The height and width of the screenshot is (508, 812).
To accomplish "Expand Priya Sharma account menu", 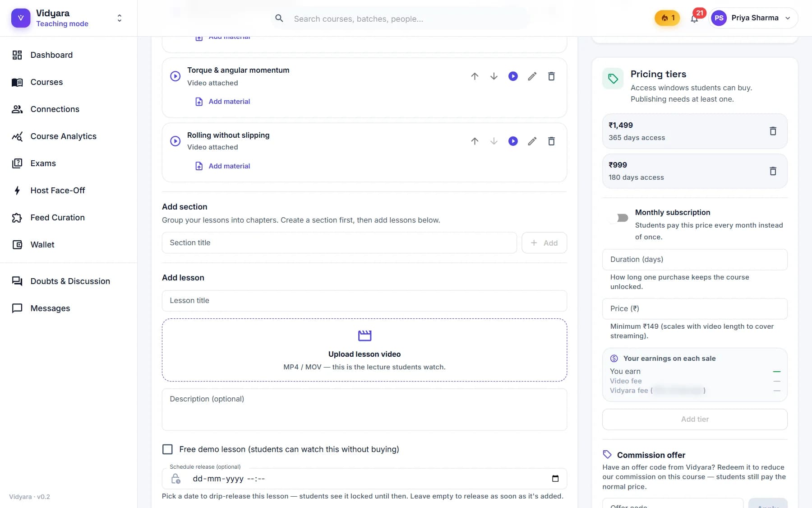I will tap(753, 18).
